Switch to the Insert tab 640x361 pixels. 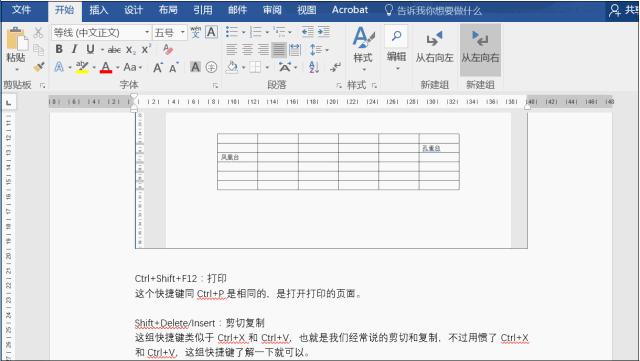98,10
